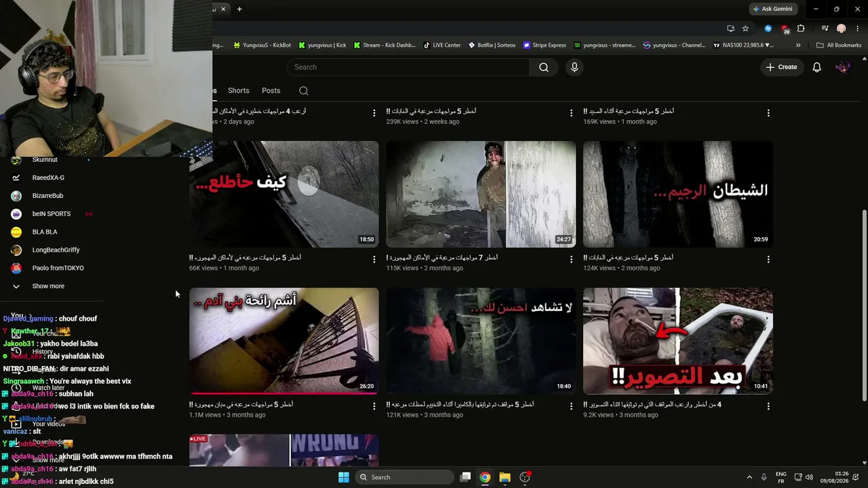Open the Stream - Kick Dashboard bookmark
868x488 pixels.
click(384, 45)
